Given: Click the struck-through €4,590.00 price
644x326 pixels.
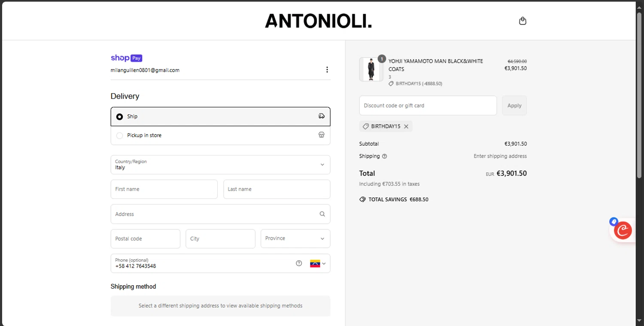Looking at the screenshot, I should coord(517,61).
